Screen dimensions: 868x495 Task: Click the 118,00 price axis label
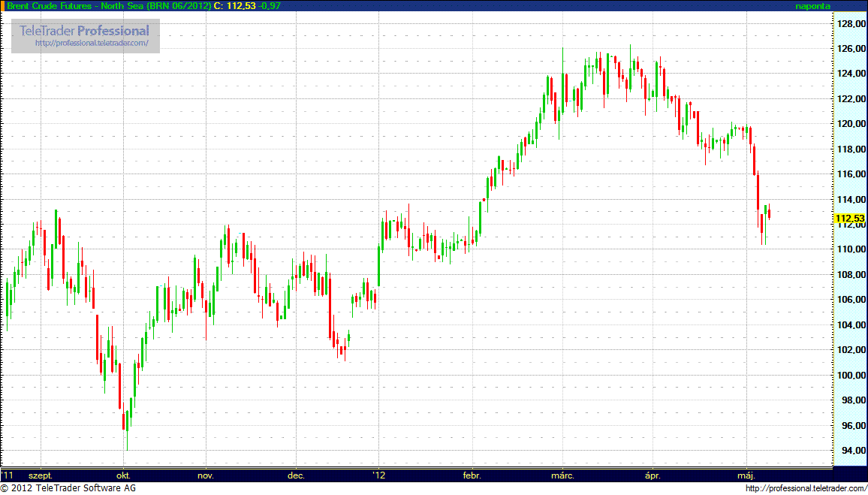point(851,149)
